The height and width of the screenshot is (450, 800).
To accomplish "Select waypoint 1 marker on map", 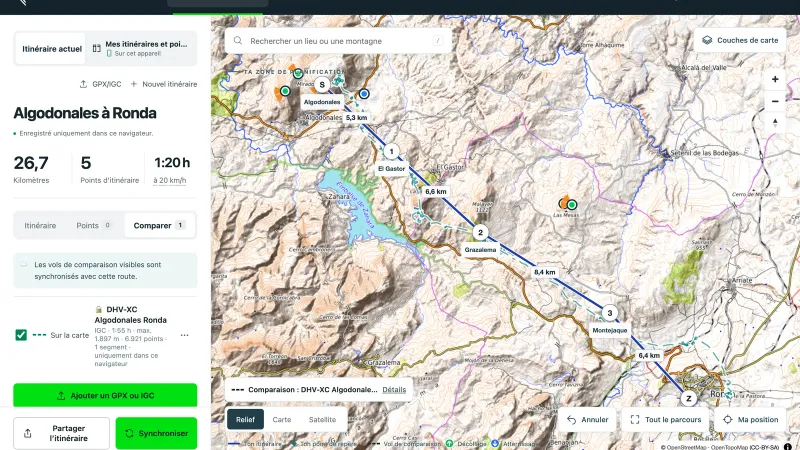I will (391, 152).
